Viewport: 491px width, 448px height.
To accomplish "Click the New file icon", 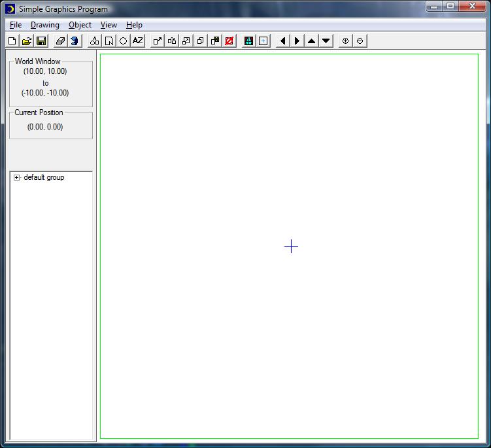I will (x=12, y=41).
